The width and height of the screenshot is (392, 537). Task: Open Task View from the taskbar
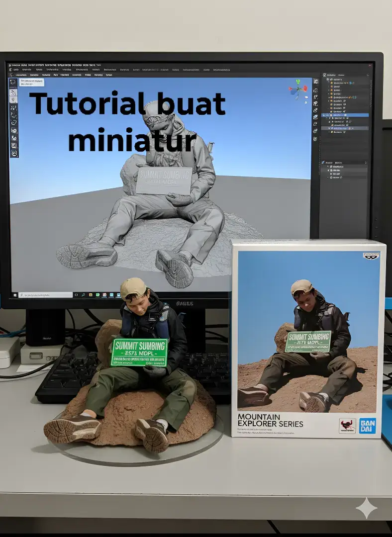[76, 295]
